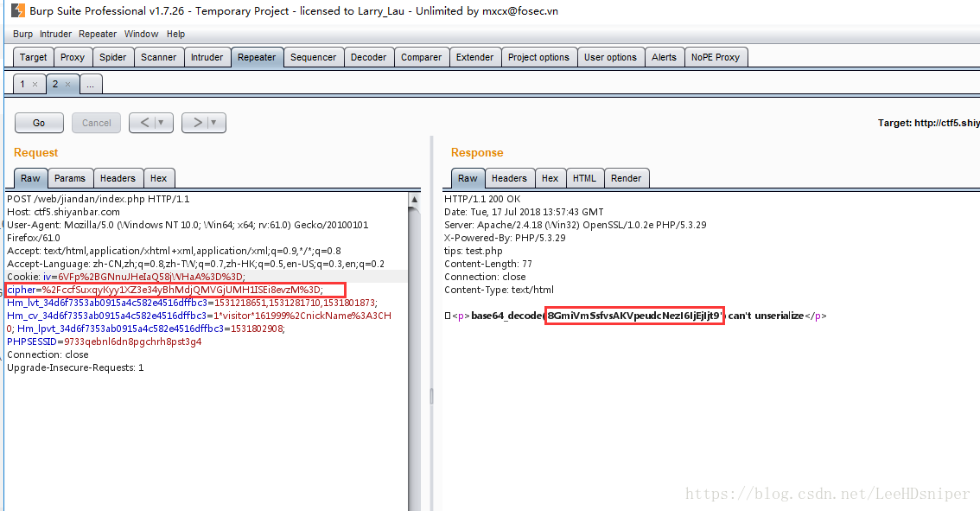980x511 pixels.
Task: Open the Intruder menu
Action: click(55, 34)
